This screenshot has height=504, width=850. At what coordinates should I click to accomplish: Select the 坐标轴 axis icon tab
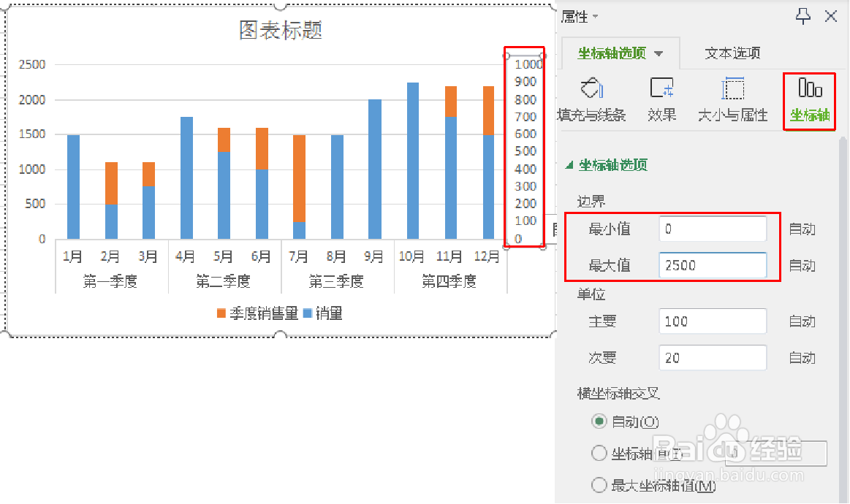[809, 101]
